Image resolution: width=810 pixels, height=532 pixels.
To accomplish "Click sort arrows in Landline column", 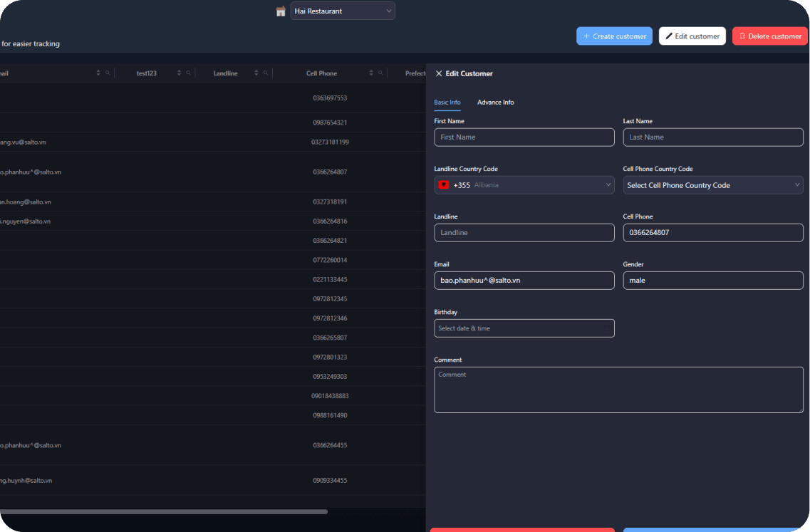I will click(256, 73).
